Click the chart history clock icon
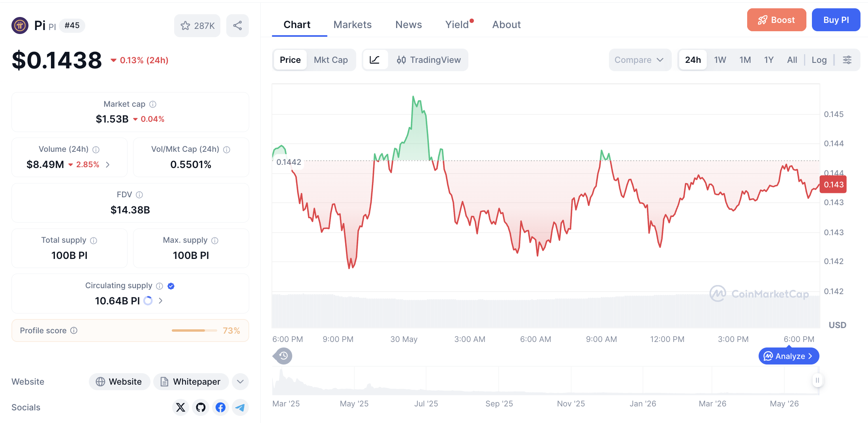The image size is (868, 423). click(x=283, y=356)
